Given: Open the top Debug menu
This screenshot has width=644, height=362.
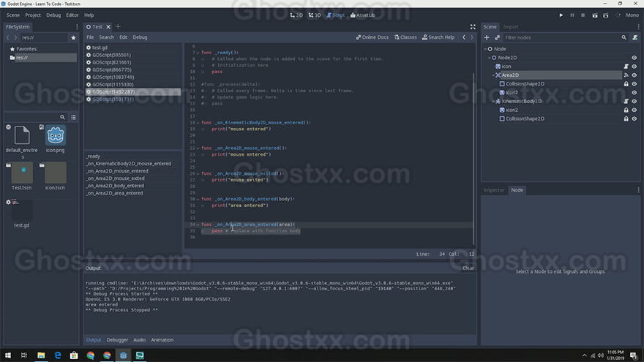Looking at the screenshot, I should (53, 15).
